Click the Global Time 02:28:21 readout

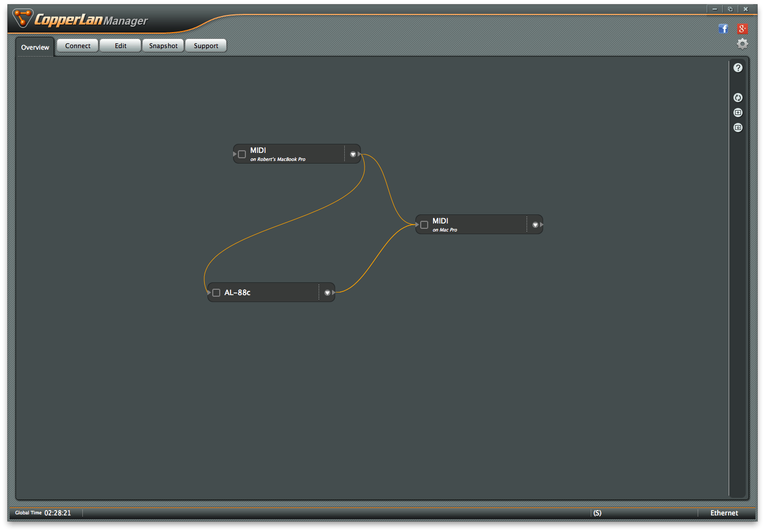pyautogui.click(x=43, y=513)
